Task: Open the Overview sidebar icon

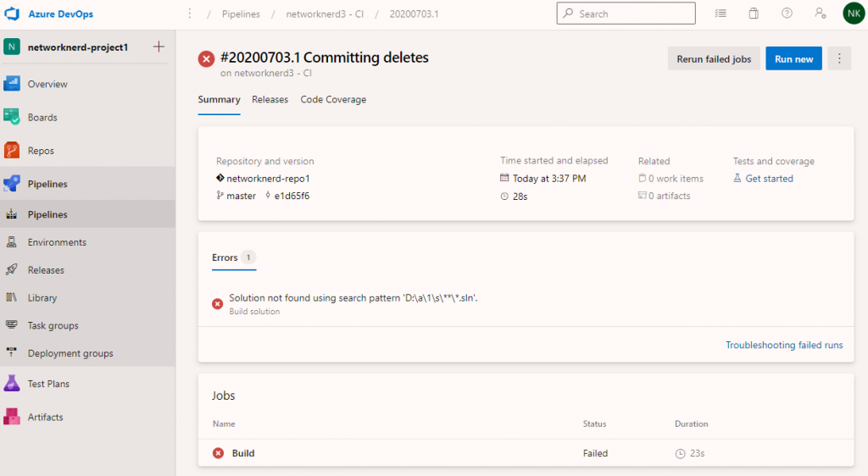Action: (12, 84)
